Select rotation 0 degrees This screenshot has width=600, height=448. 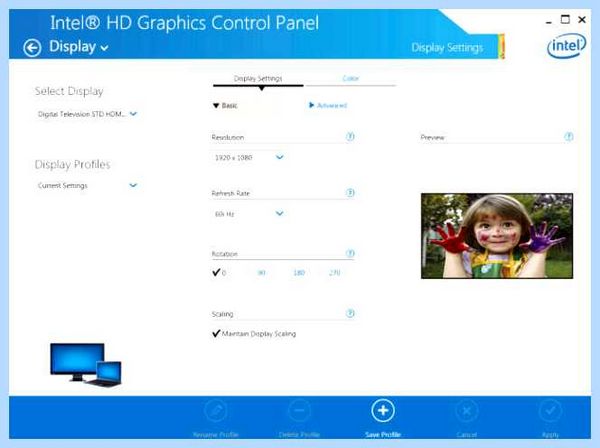point(219,272)
